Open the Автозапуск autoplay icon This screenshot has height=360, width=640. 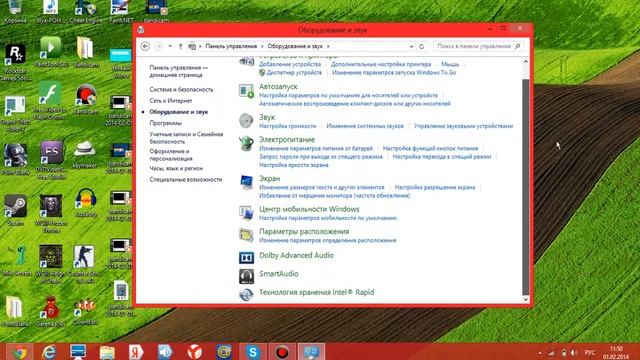[x=246, y=91]
